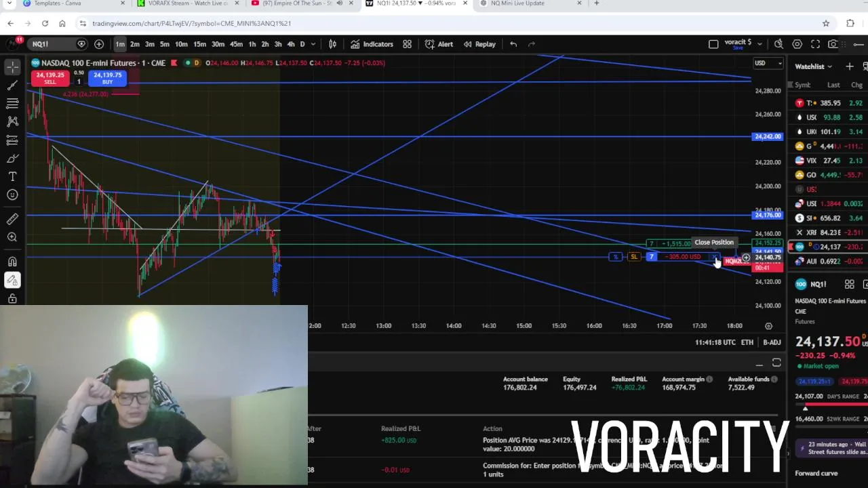Screen dimensions: 868x488
Task: Open the Fibonacci and Gann tools
Action: click(x=12, y=104)
